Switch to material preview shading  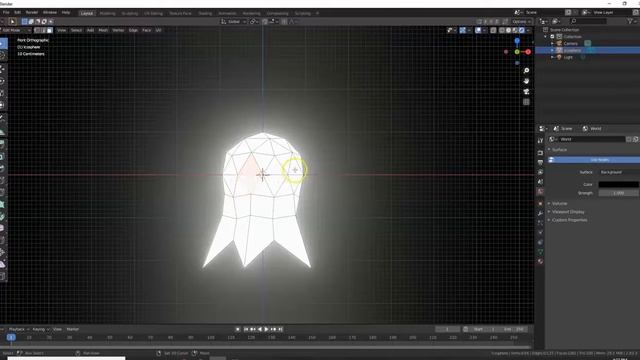click(515, 30)
